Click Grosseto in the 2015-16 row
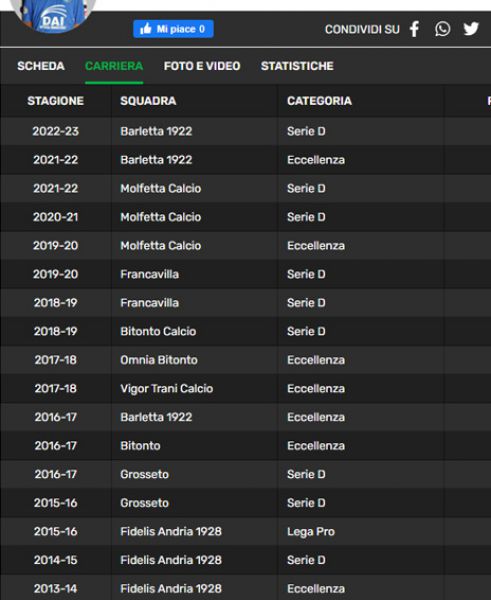The width and height of the screenshot is (491, 600). (x=144, y=503)
